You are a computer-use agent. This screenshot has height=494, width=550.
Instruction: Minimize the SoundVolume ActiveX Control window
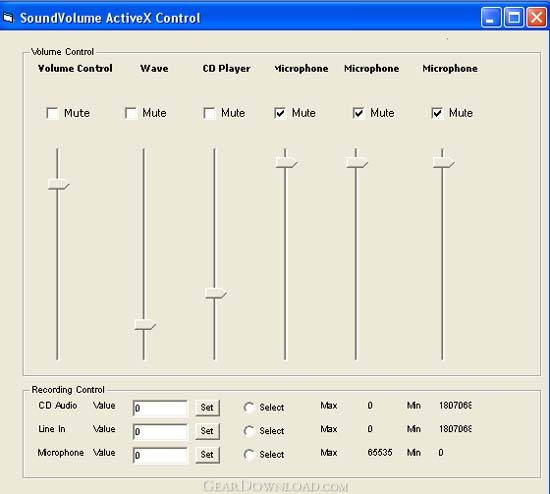pos(491,17)
